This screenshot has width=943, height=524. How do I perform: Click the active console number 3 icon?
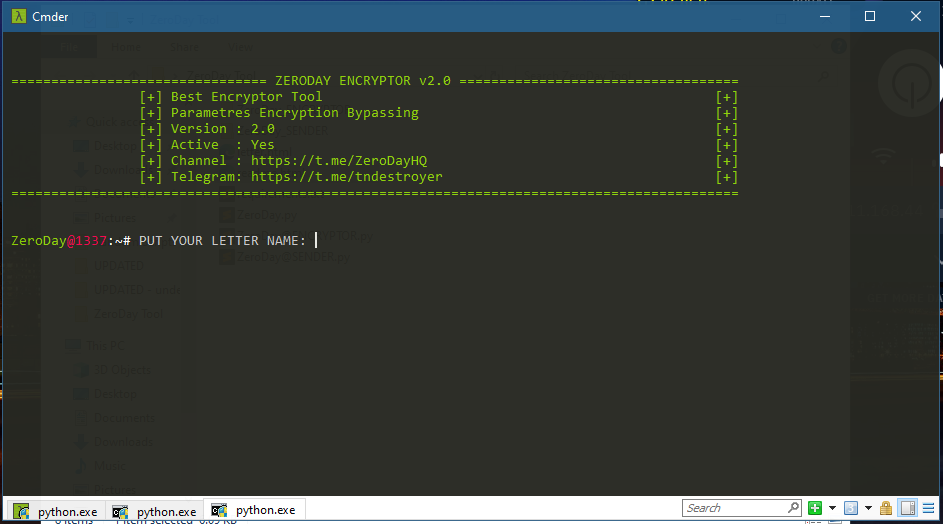851,508
